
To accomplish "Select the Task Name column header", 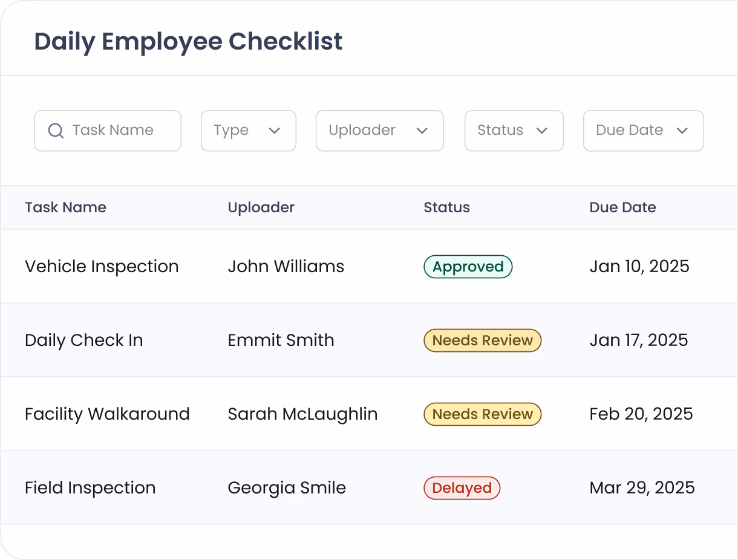I will pyautogui.click(x=65, y=207).
